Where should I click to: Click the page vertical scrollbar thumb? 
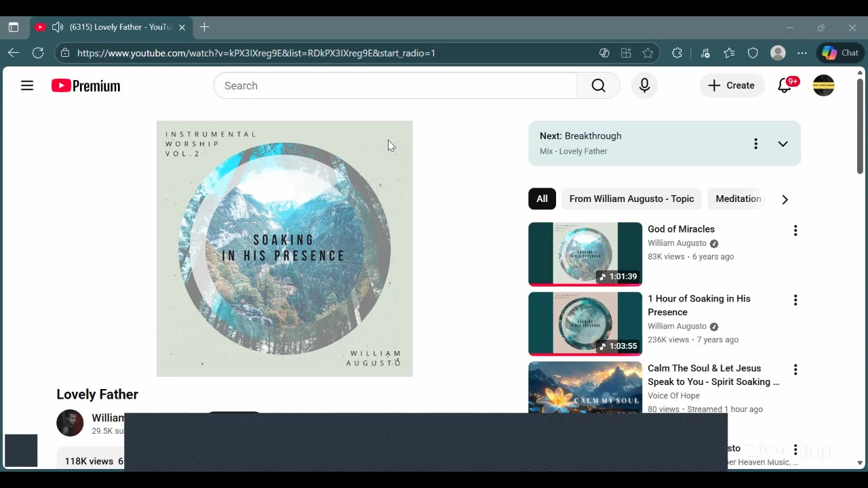pyautogui.click(x=860, y=126)
